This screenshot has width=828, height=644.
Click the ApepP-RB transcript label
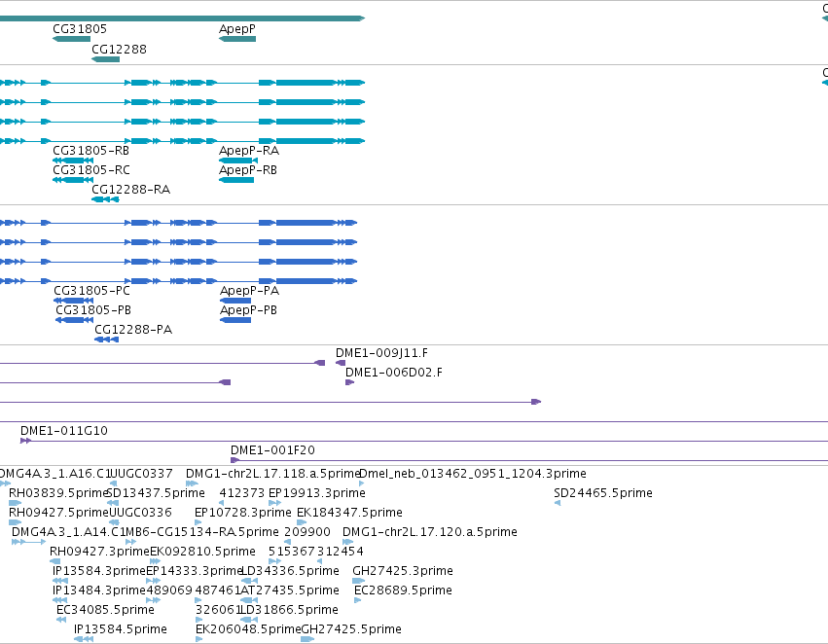pos(248,170)
